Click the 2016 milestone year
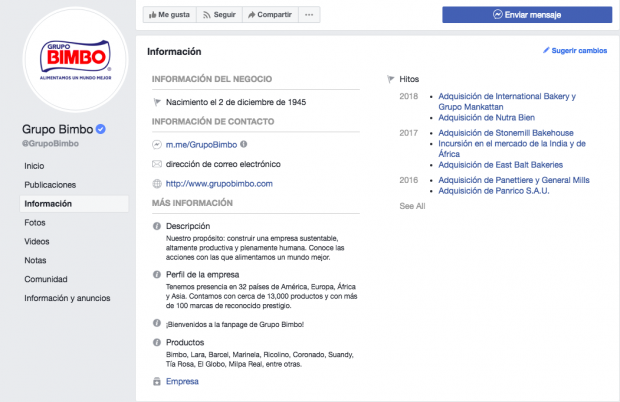620x402 pixels. click(x=408, y=180)
